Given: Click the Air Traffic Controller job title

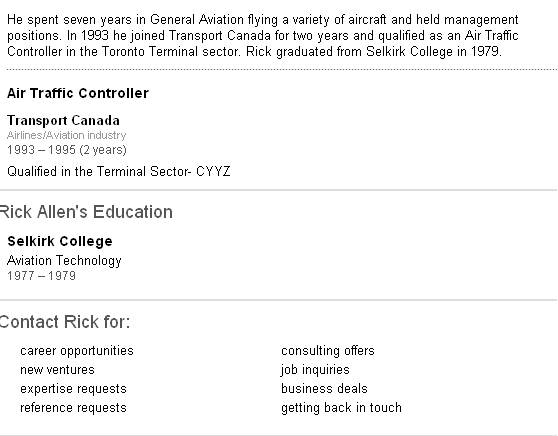Looking at the screenshot, I should [x=78, y=93].
